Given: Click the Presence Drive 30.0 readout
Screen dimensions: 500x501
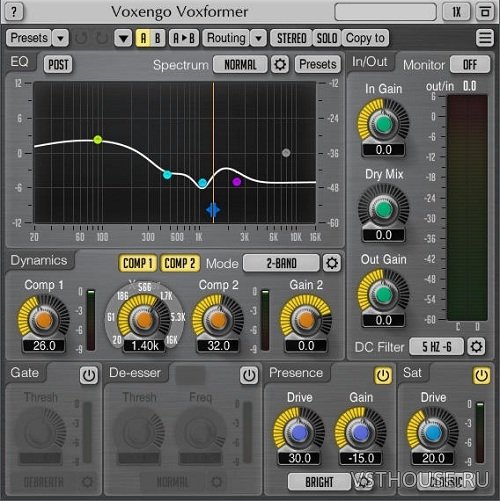Looking at the screenshot, I should pos(299,458).
